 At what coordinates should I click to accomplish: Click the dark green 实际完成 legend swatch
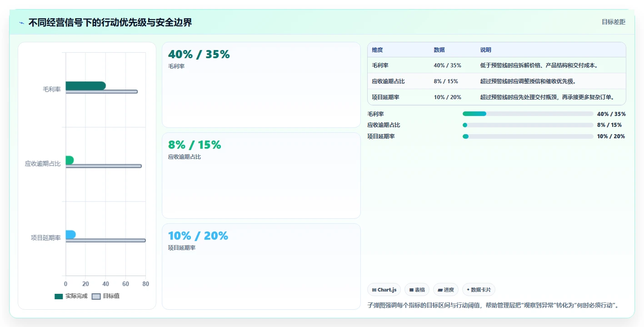tap(59, 297)
